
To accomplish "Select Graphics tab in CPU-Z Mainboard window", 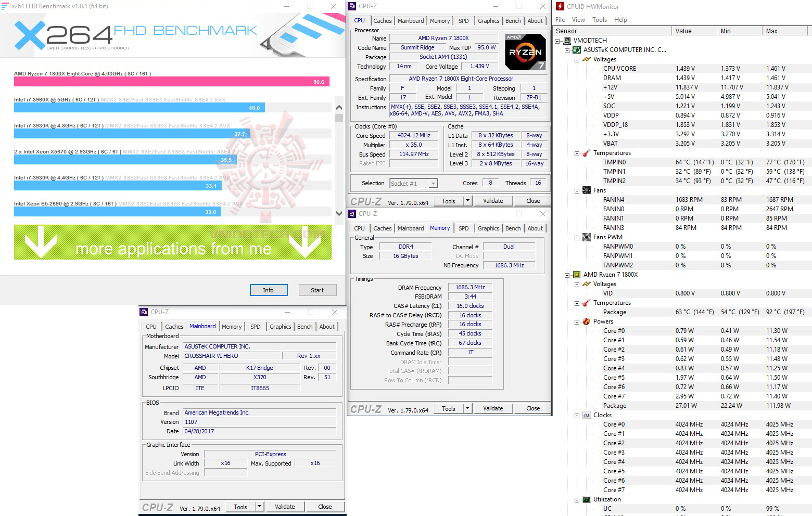I will pyautogui.click(x=281, y=327).
